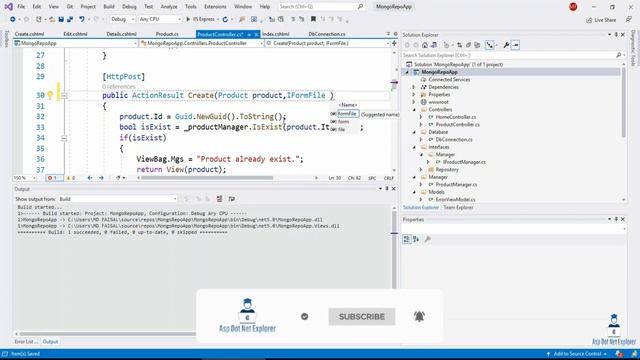Open the Create member navigation dropdown
This screenshot has height=360, width=640.
[327, 43]
